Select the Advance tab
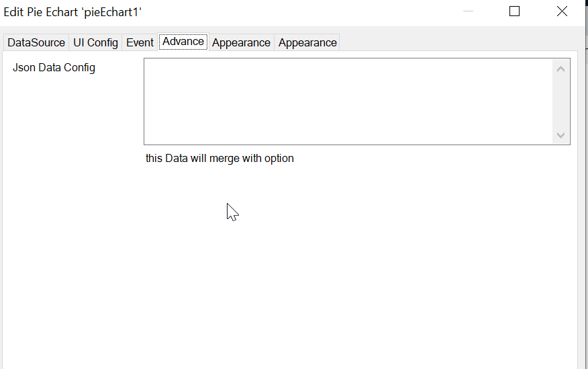588x369 pixels. click(183, 42)
